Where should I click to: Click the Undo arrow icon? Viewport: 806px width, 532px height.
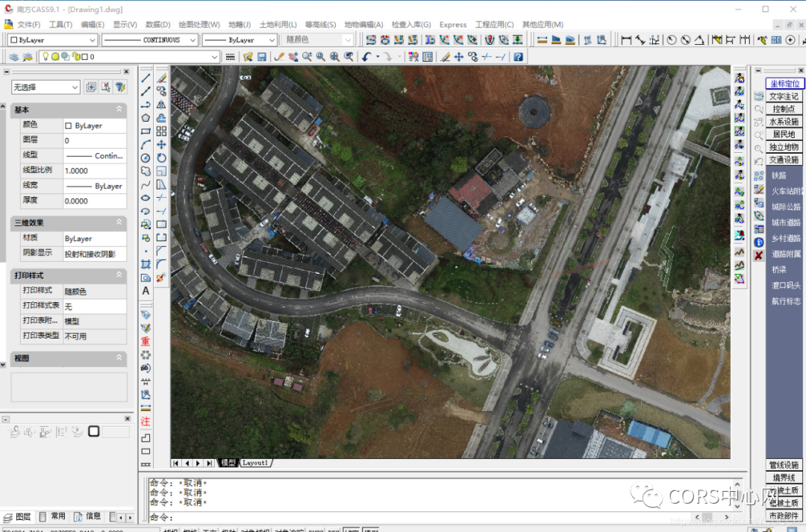[x=366, y=57]
